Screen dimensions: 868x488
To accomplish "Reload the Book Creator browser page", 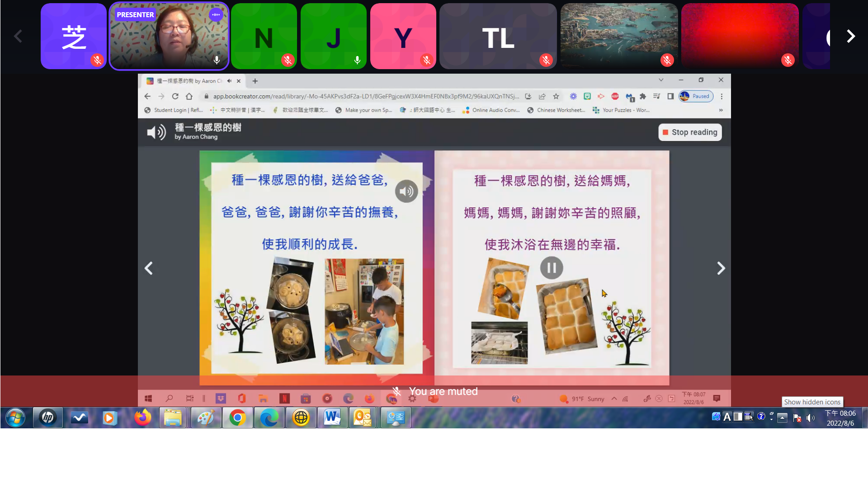I will point(175,96).
